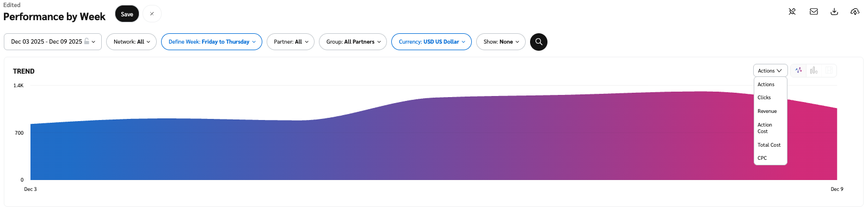Open the Show: None filter
Image resolution: width=868 pixels, height=210 pixels.
[x=501, y=42]
